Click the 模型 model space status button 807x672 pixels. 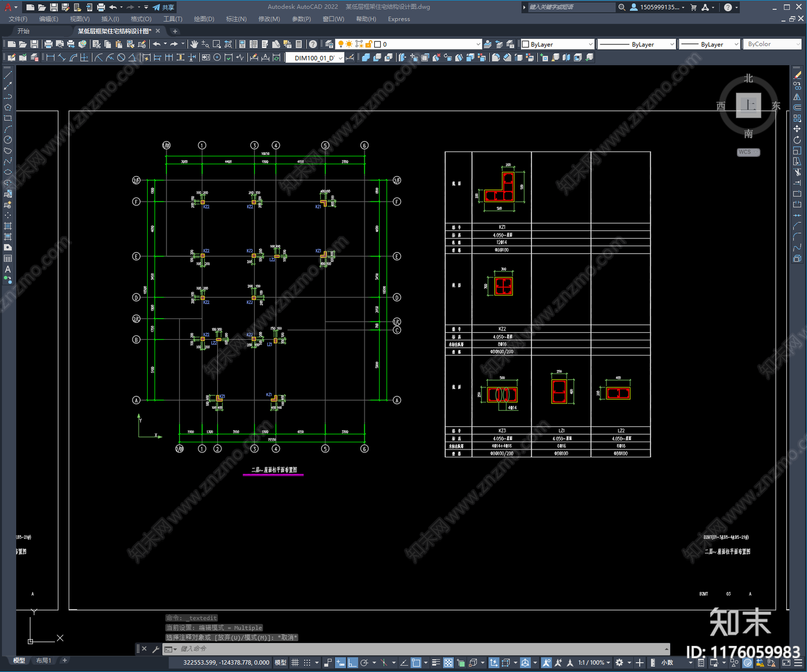coord(280,662)
